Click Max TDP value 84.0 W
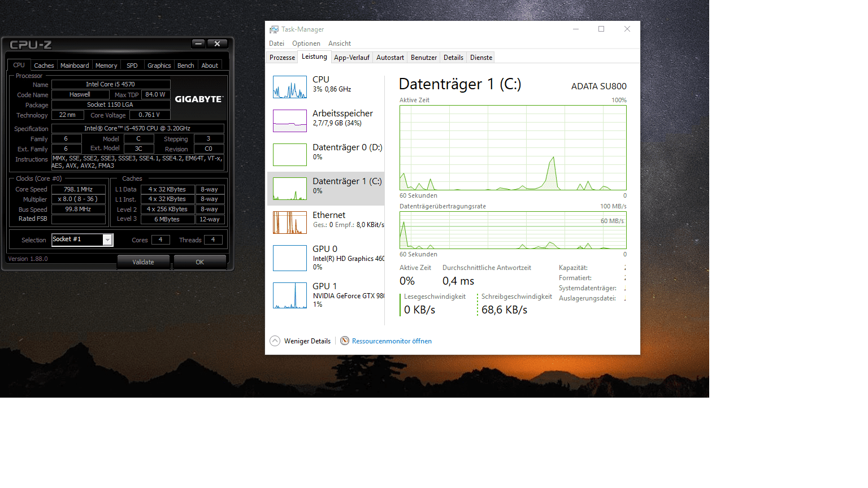Image resolution: width=868 pixels, height=488 pixels. coord(155,94)
